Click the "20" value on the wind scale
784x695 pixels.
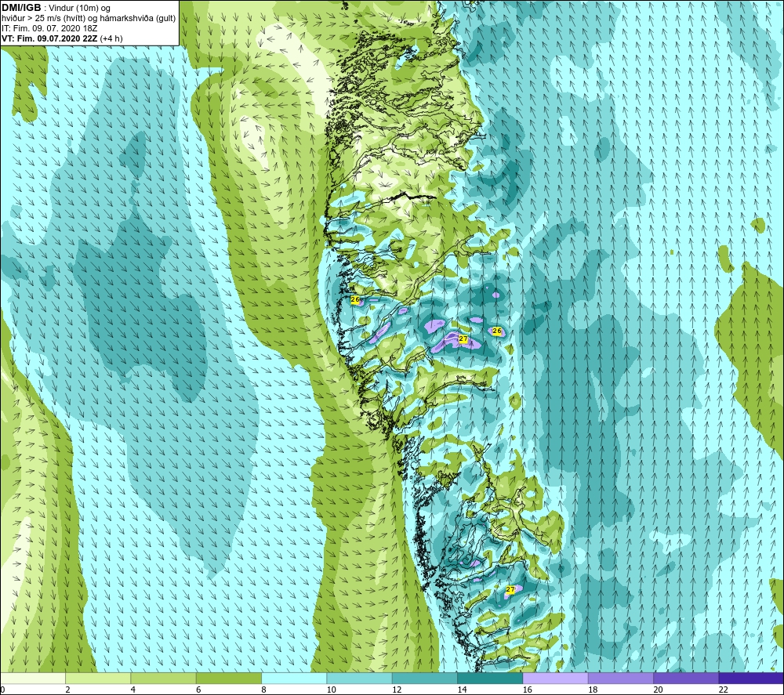[658, 690]
